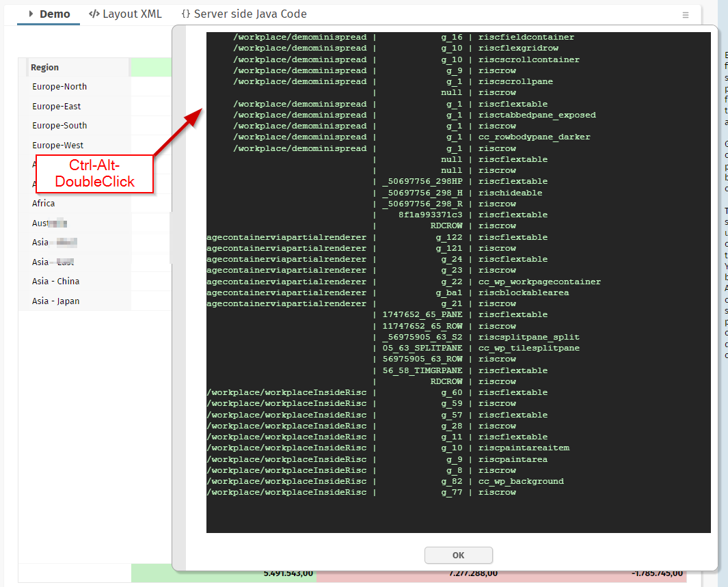Click the cc_wp_background line in the console output

521,481
